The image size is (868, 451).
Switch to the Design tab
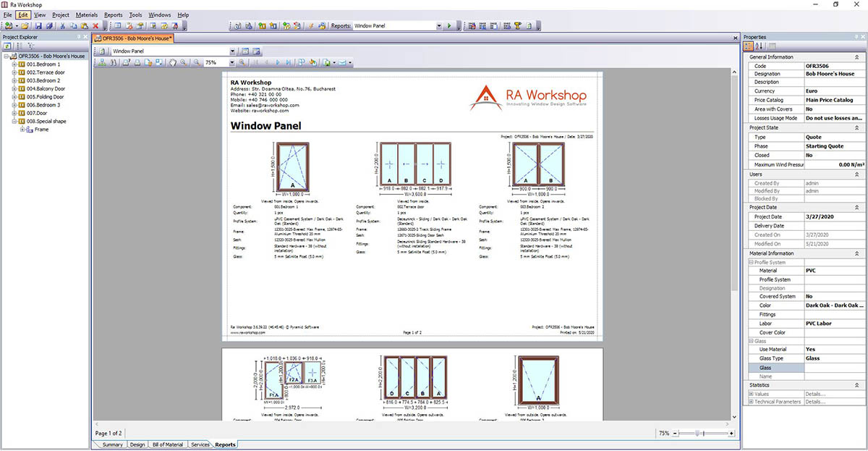(137, 444)
